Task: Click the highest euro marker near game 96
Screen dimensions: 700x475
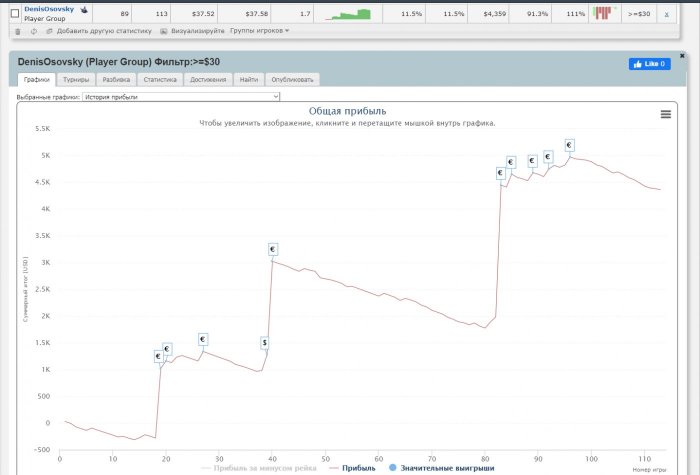Action: pos(569,145)
